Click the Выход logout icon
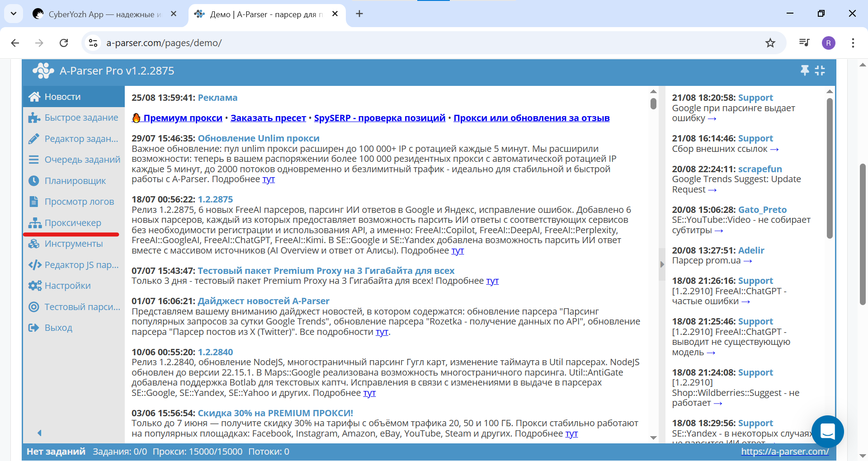Screen dimensions: 868x461 pos(34,328)
